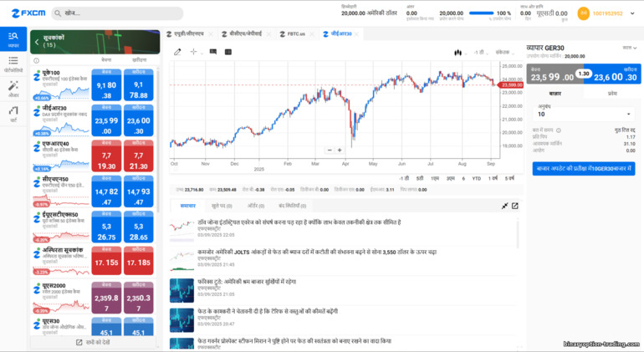The height and width of the screenshot is (352, 644).
Task: Click the info icon above the index list
Action: (36, 61)
